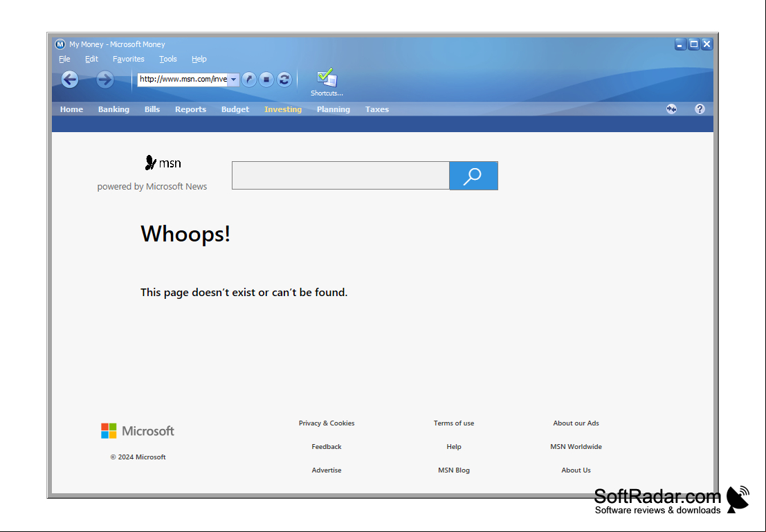Click inside the MSN search text box

coord(340,176)
